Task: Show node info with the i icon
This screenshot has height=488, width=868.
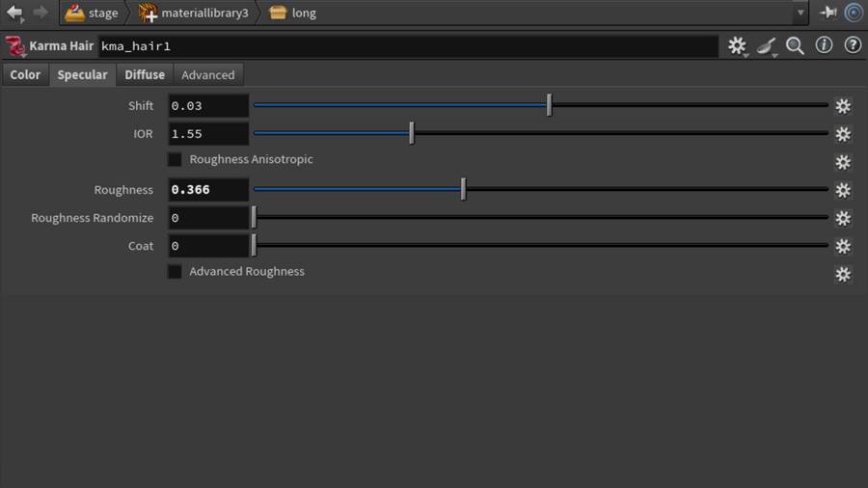Action: point(824,45)
